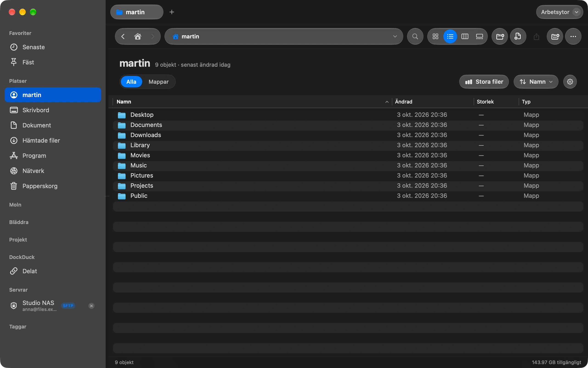Image resolution: width=588 pixels, height=368 pixels.
Task: Select the Downloads folder row
Action: pyautogui.click(x=348, y=135)
